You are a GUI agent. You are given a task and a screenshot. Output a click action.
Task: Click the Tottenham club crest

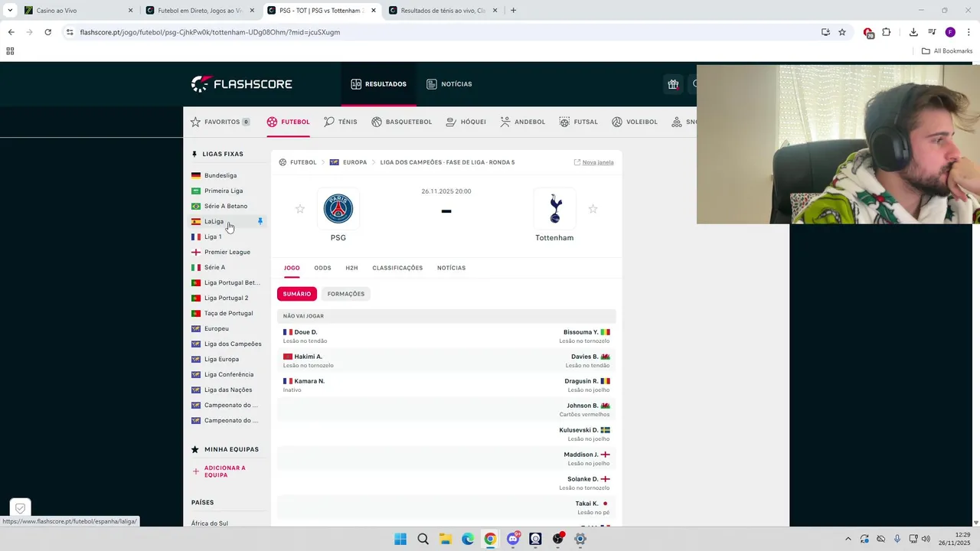(554, 209)
